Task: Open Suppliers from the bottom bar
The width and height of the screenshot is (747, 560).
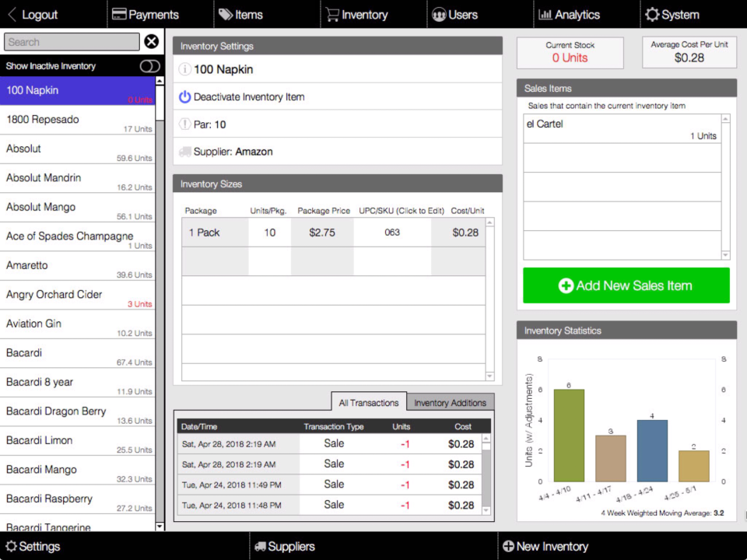Action: pyautogui.click(x=284, y=546)
